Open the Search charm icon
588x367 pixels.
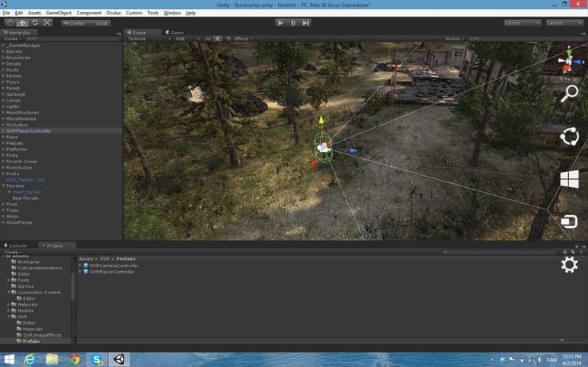pos(570,94)
